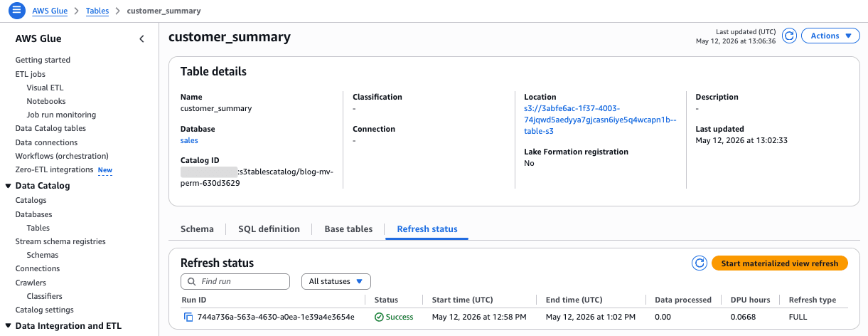This screenshot has width=868, height=336.
Task: Collapse Data Integration and ETL section
Action: [9, 326]
